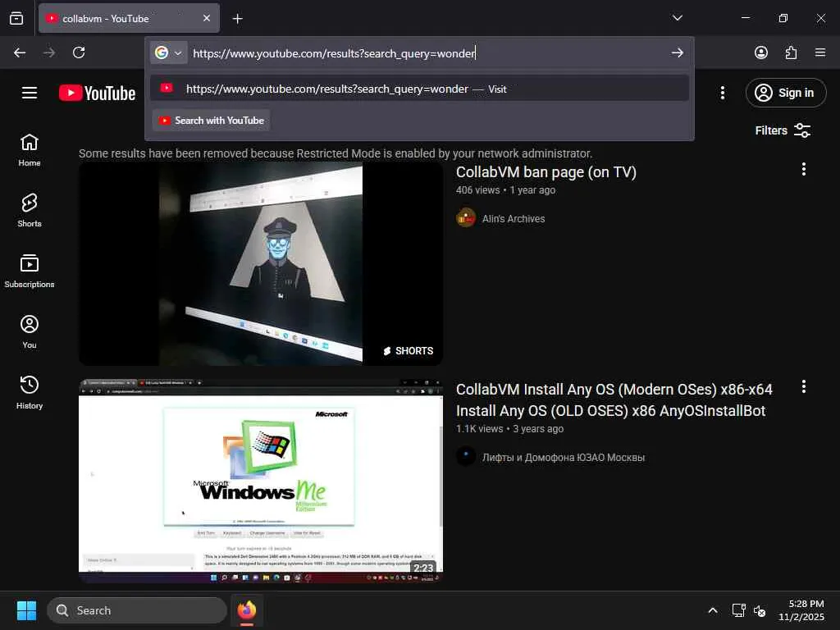Click title CollabVM ban page (on TV)
This screenshot has width=840, height=630.
point(546,172)
